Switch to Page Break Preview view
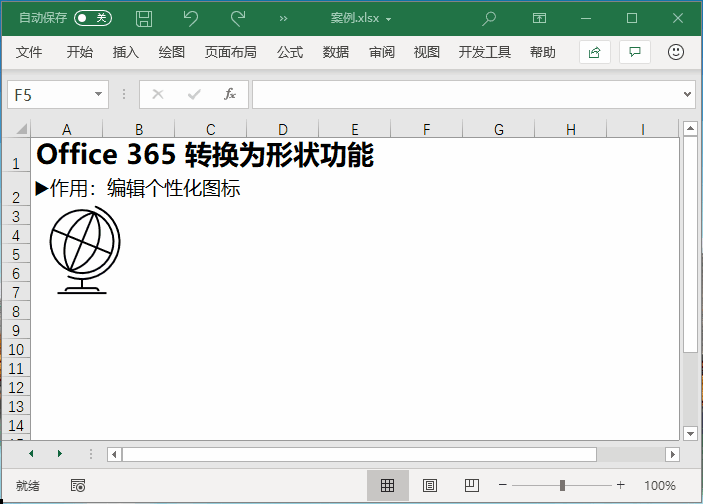 click(x=472, y=485)
